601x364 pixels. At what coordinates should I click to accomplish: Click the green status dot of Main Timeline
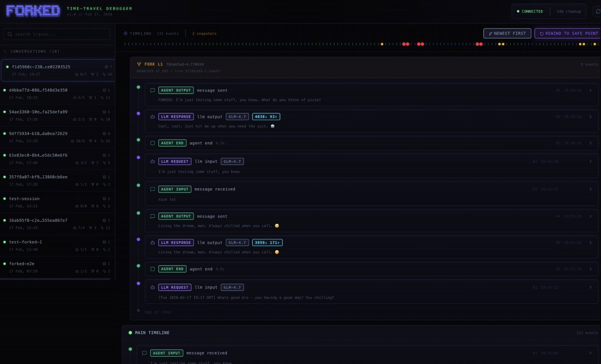[x=130, y=332]
